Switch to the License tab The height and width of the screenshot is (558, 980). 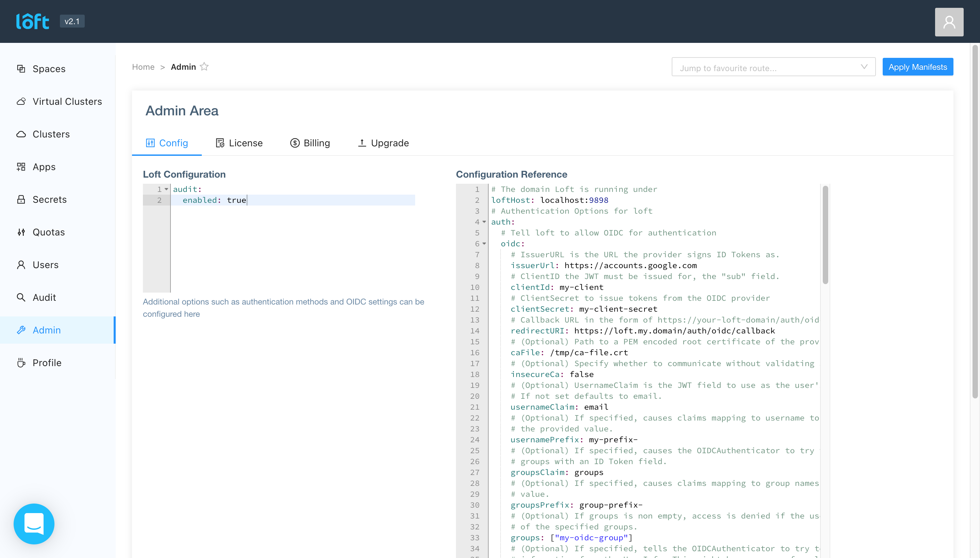pyautogui.click(x=239, y=143)
